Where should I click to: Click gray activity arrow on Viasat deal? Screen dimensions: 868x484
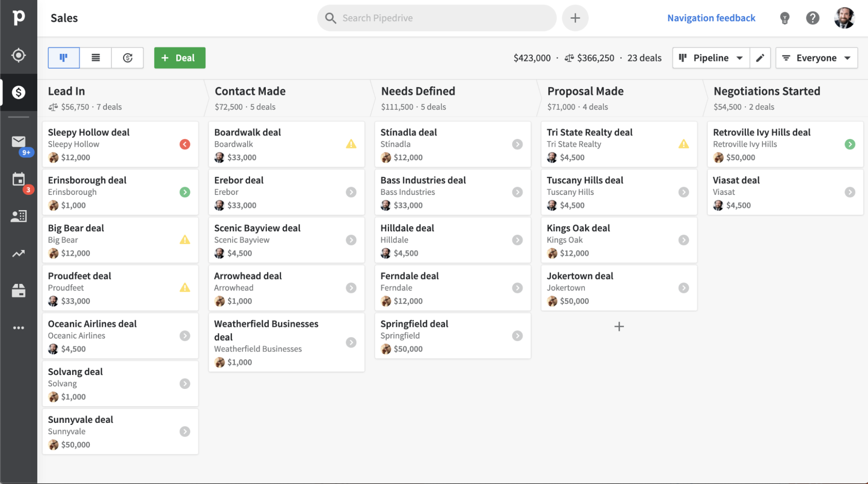pyautogui.click(x=850, y=192)
